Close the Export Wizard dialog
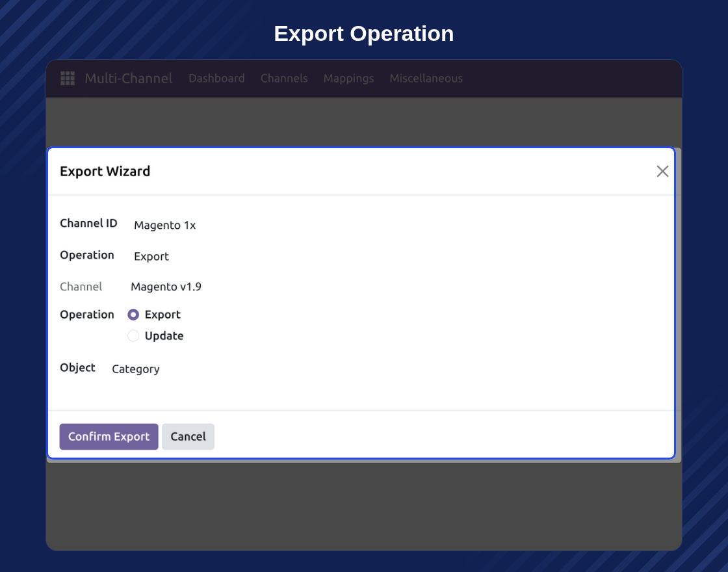 tap(662, 172)
